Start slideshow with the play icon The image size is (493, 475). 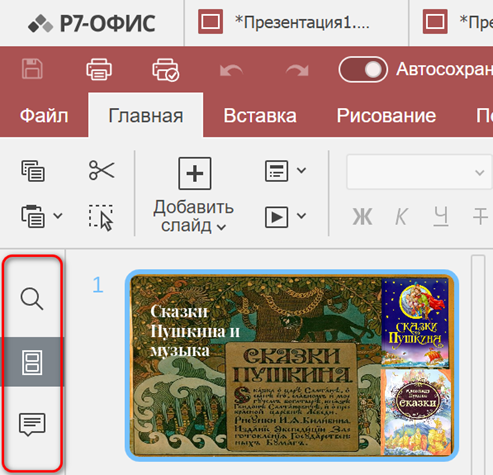tap(276, 217)
